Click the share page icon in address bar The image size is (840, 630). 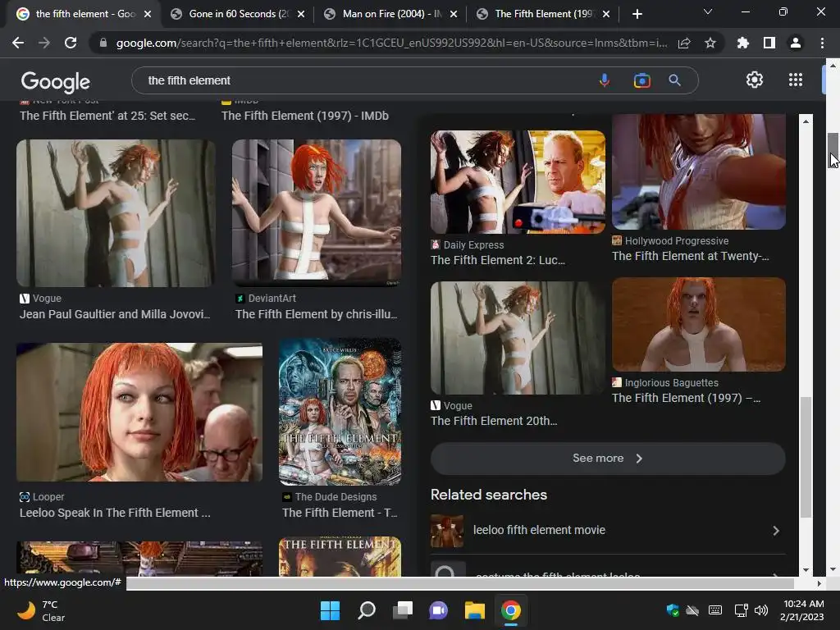684,43
